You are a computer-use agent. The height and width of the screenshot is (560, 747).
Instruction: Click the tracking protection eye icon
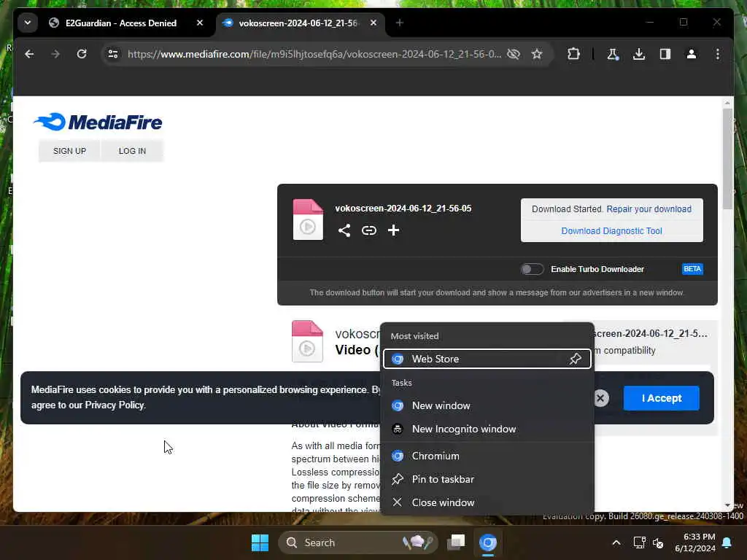513,54
